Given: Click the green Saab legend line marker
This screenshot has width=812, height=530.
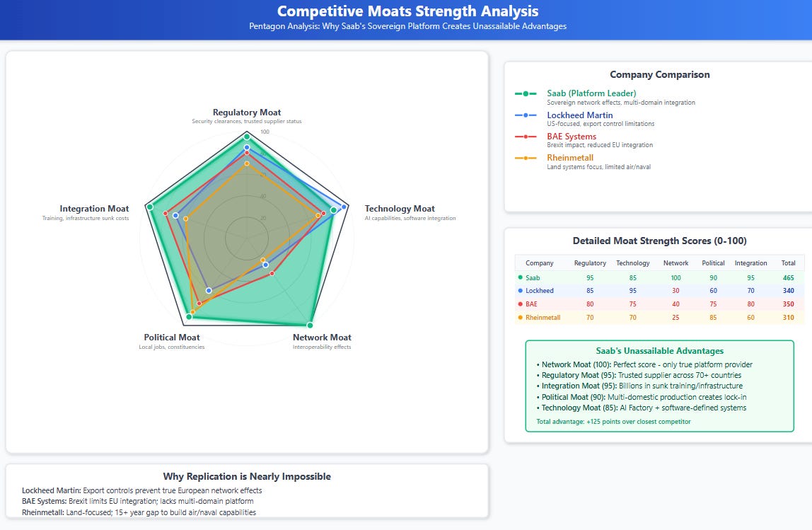Looking at the screenshot, I should (x=526, y=94).
